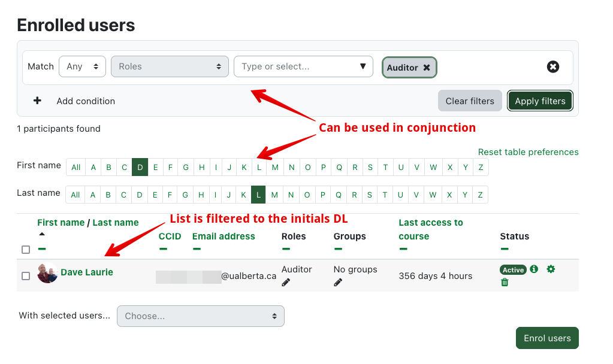613x364 pixels.
Task: Select All in the Last name filter
Action: pos(76,195)
